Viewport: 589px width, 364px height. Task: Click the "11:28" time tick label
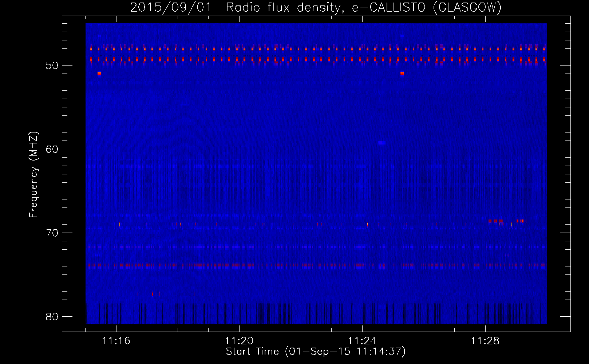[485, 341]
